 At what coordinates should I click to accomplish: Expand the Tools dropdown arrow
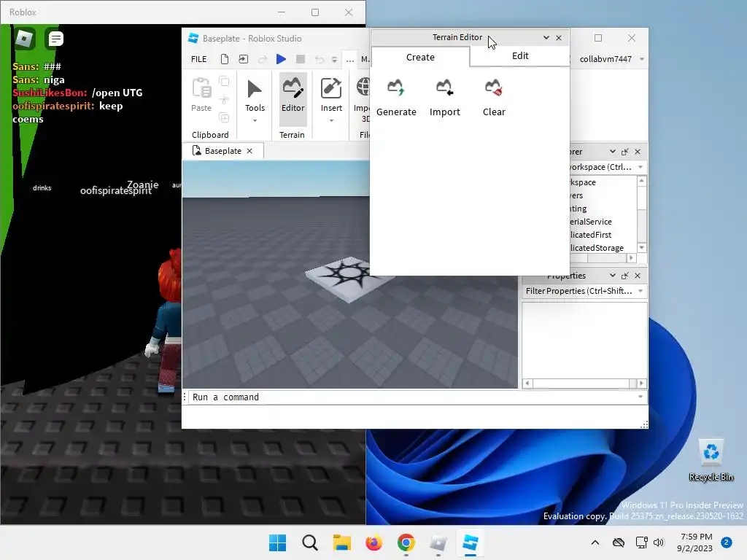pyautogui.click(x=255, y=121)
